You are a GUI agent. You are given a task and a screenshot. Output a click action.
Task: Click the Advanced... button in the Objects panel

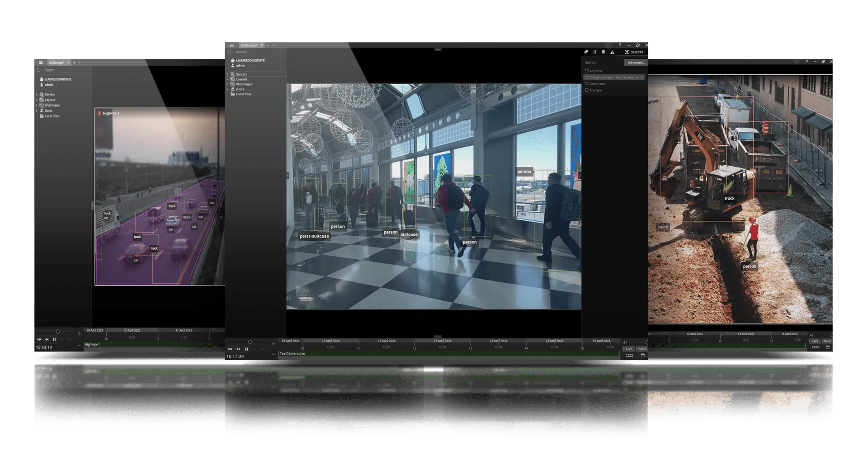click(x=636, y=62)
